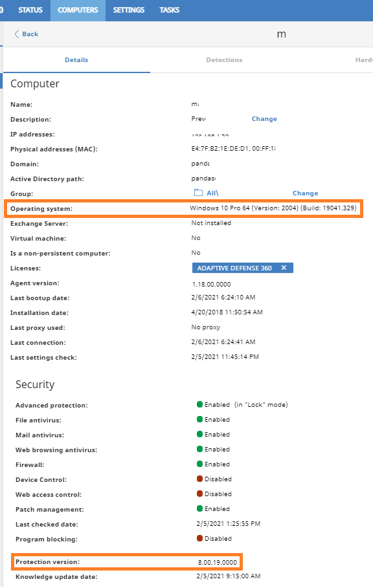Click the Security section heading
Screen dimensions: 373x588
[35, 384]
